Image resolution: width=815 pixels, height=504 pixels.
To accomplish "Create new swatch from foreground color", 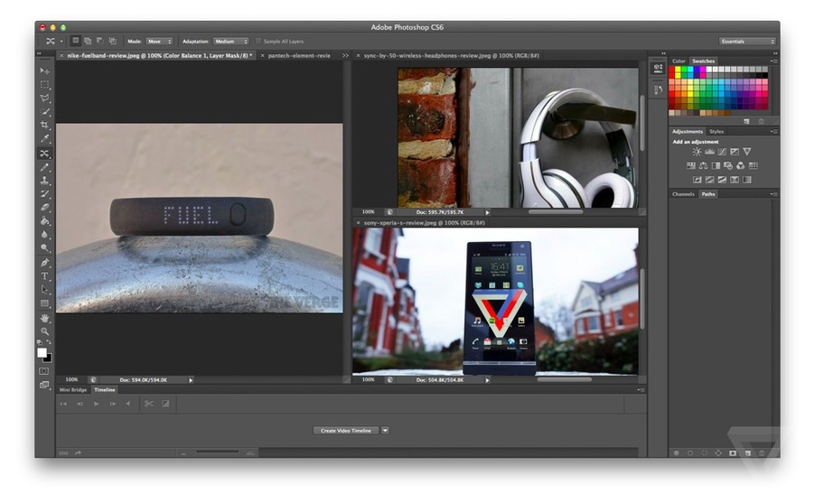I will point(746,121).
